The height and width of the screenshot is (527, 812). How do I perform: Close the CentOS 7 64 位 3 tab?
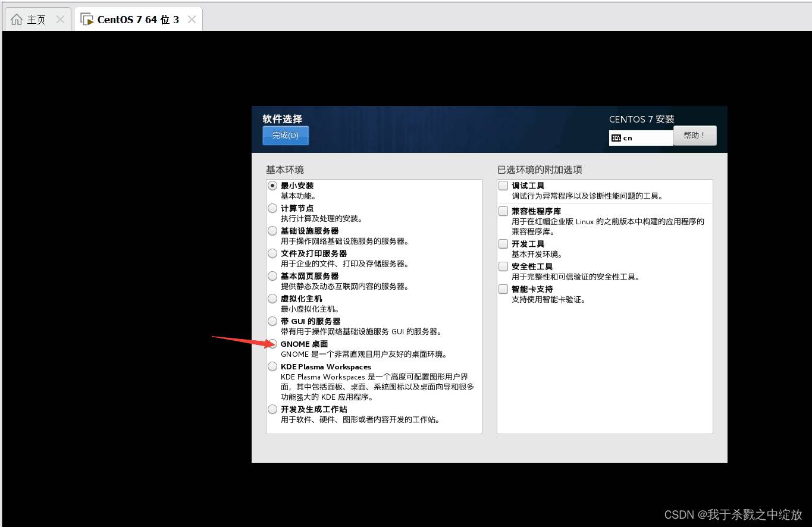pos(192,20)
